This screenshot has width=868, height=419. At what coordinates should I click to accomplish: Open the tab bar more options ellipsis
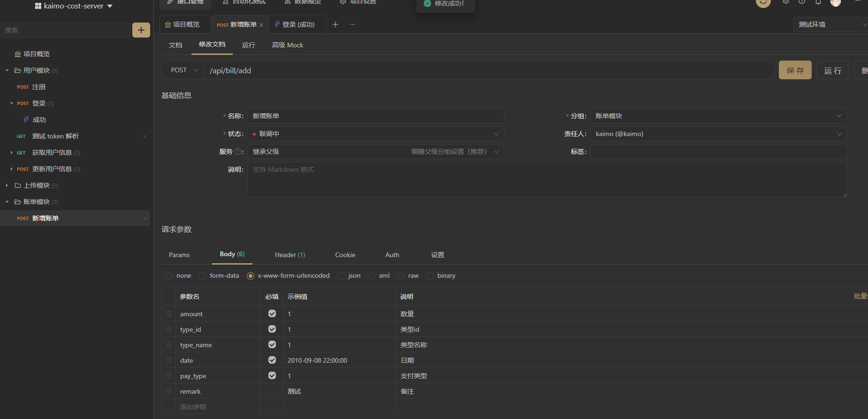point(352,24)
